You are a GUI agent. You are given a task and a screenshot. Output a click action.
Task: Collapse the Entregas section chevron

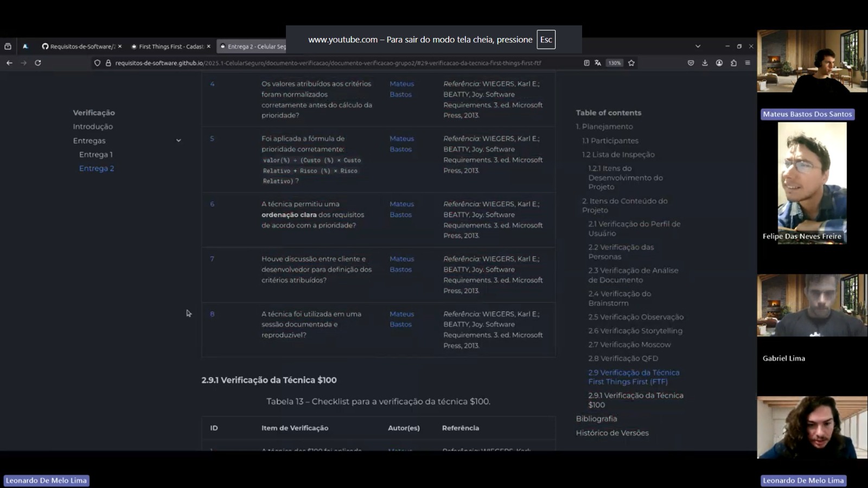[x=178, y=141]
